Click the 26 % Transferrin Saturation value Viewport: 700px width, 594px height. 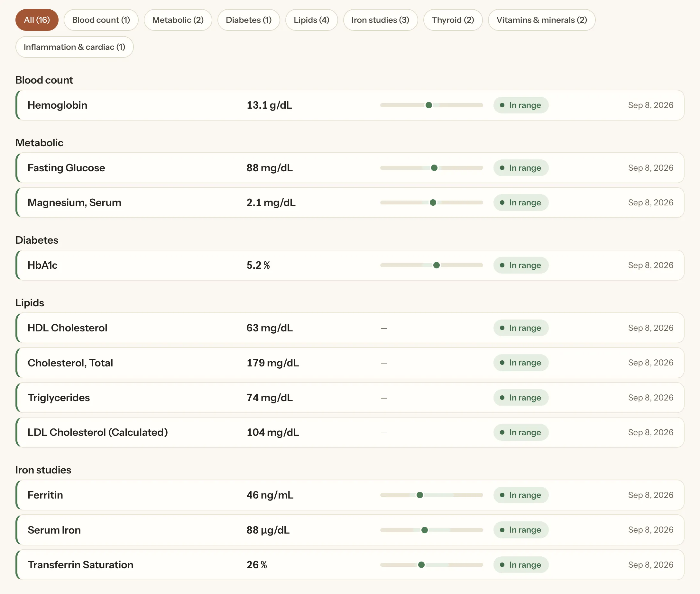[257, 564]
